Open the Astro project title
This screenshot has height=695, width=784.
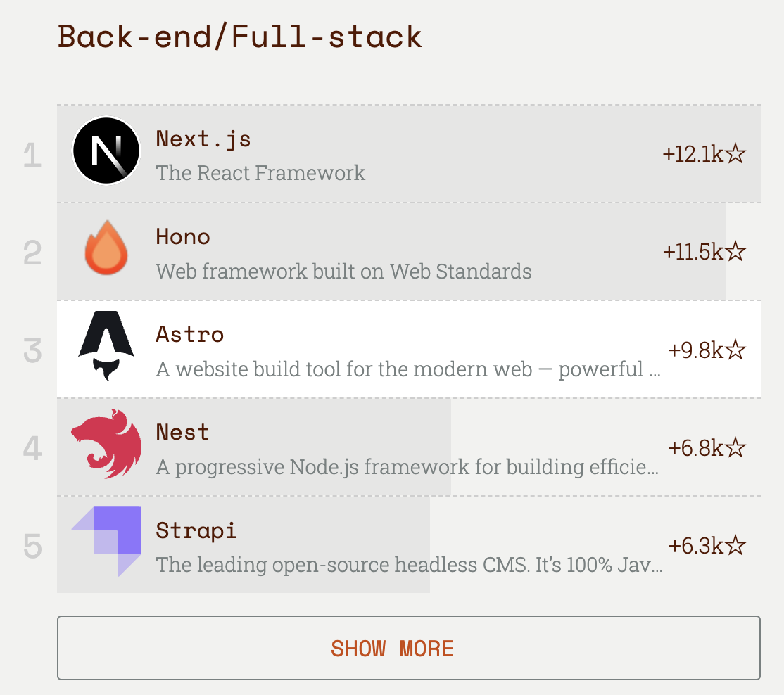189,334
